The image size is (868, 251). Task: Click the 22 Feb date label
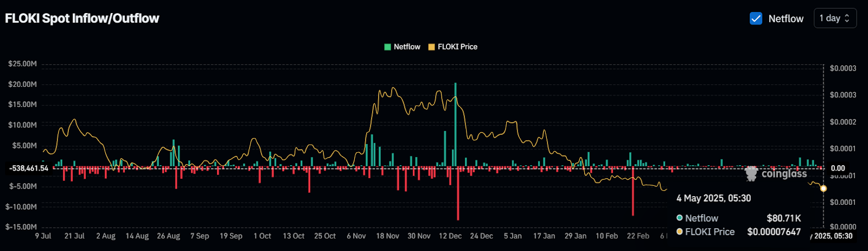pyautogui.click(x=638, y=236)
